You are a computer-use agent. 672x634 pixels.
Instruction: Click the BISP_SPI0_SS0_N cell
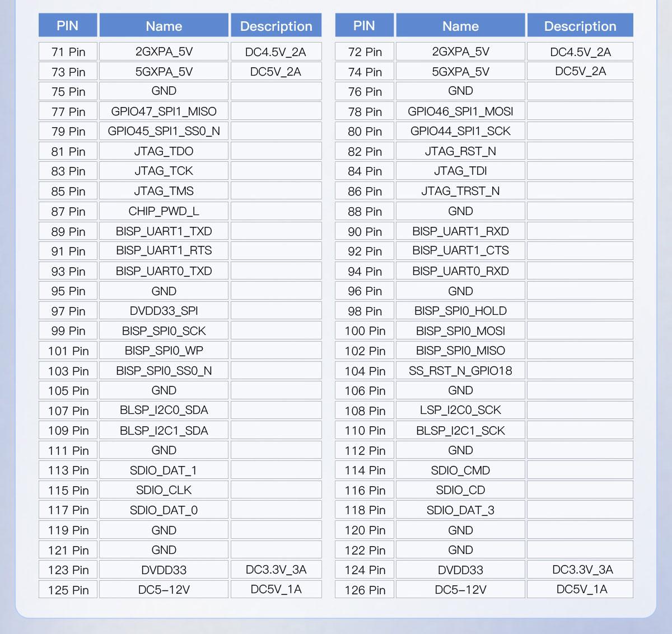(x=164, y=371)
